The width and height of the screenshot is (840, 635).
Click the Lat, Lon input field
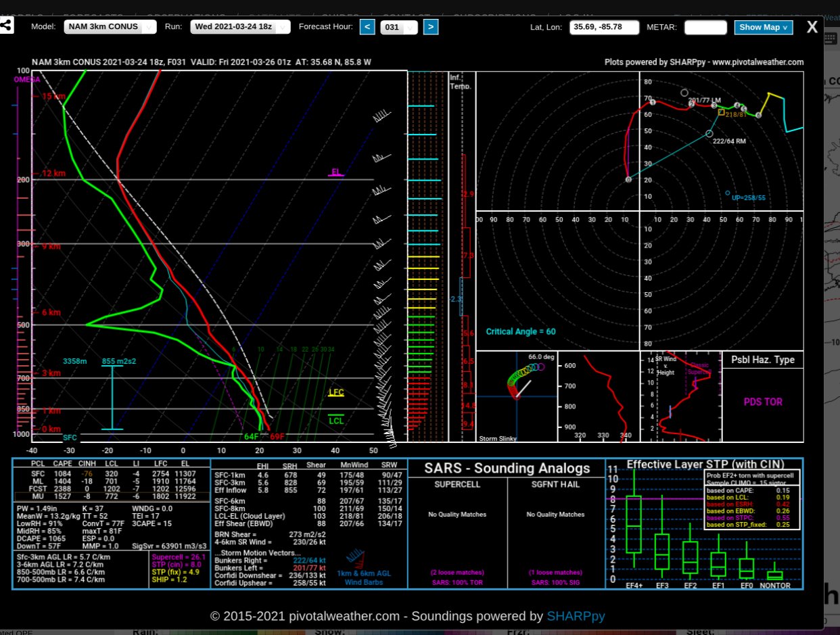tap(604, 27)
